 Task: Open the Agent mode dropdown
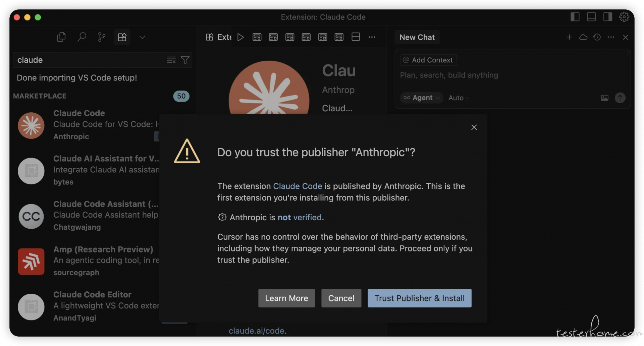[x=422, y=98]
